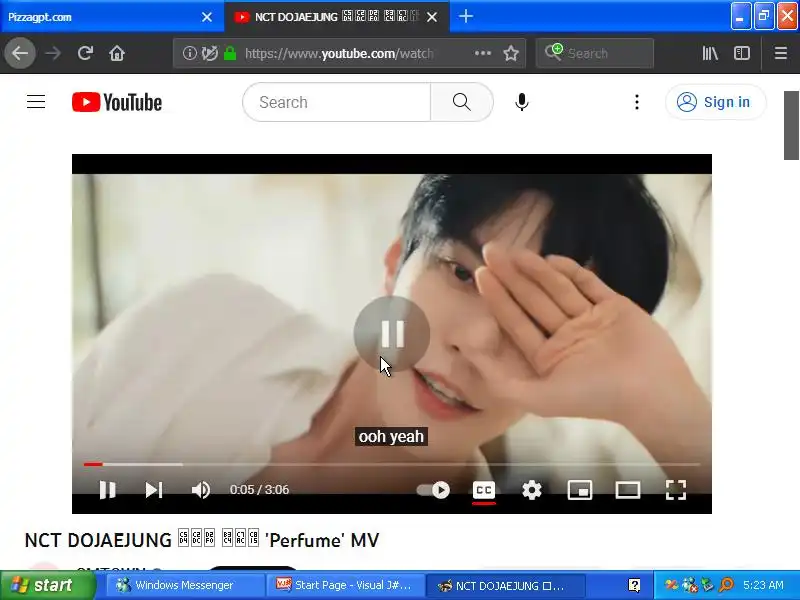The image size is (800, 600).
Task: Enter full screen mode
Action: 676,490
